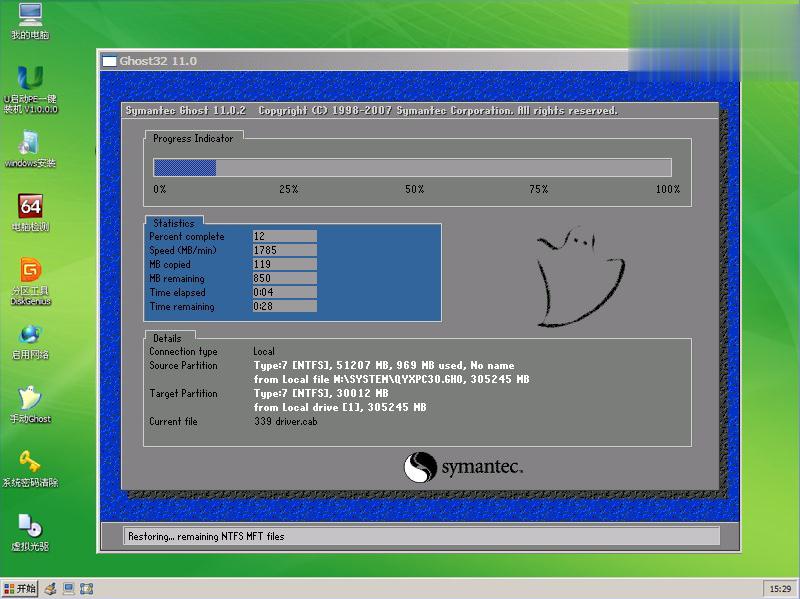Click the Ghost32 window title bar icon
Screen dimensions: 800x599
click(x=109, y=61)
